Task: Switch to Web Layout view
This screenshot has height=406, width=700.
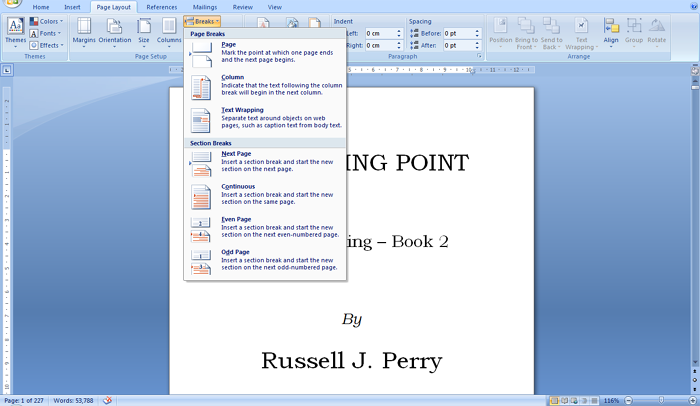Action: click(573, 400)
